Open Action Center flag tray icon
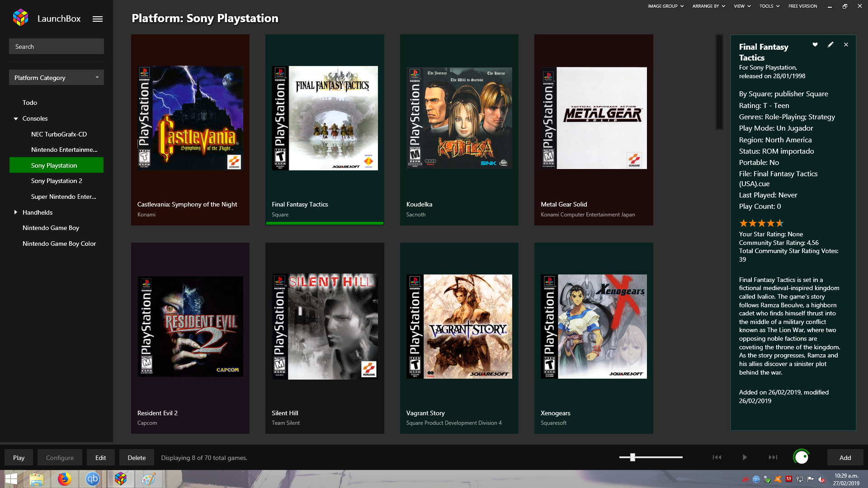This screenshot has width=868, height=488. click(x=811, y=479)
